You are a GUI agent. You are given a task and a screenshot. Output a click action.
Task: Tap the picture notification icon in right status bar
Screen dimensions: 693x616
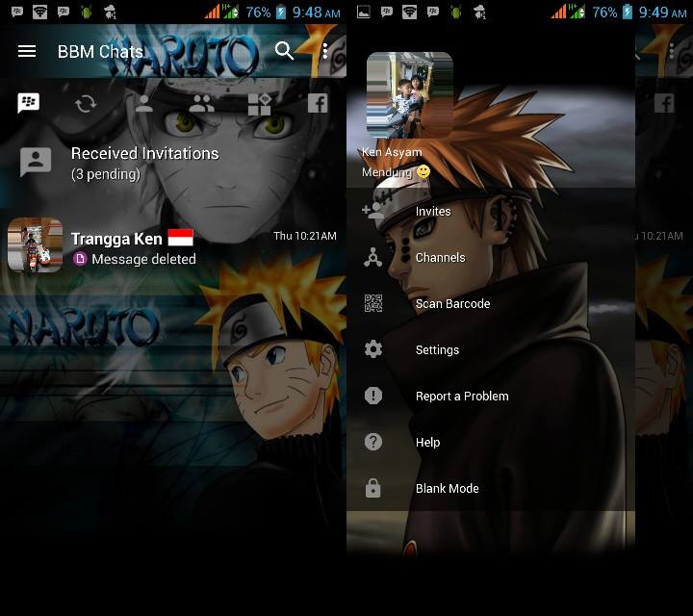click(x=363, y=12)
